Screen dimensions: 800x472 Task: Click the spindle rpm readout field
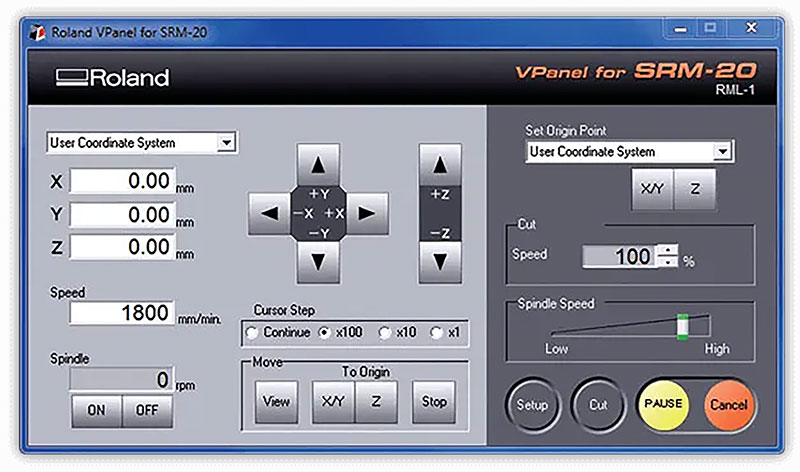(121, 379)
